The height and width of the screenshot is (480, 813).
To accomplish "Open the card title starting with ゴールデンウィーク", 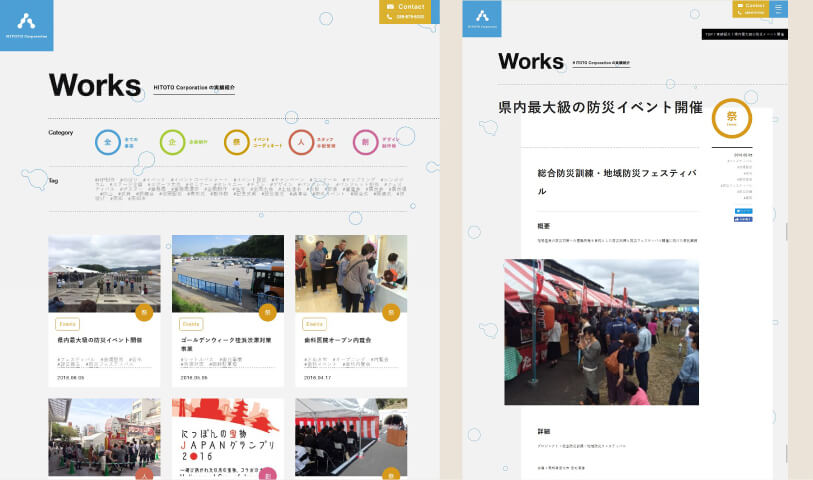I will tap(226, 344).
